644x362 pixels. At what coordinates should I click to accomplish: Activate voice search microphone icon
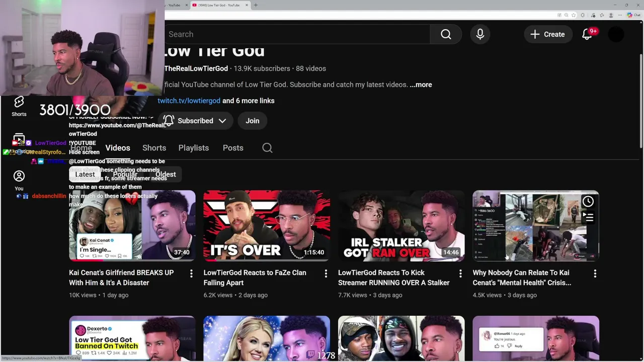[480, 34]
